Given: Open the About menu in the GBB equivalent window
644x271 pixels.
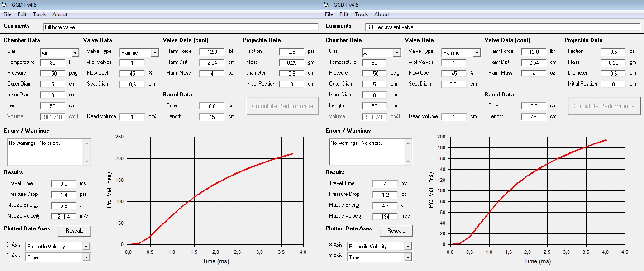Looking at the screenshot, I should 382,14.
